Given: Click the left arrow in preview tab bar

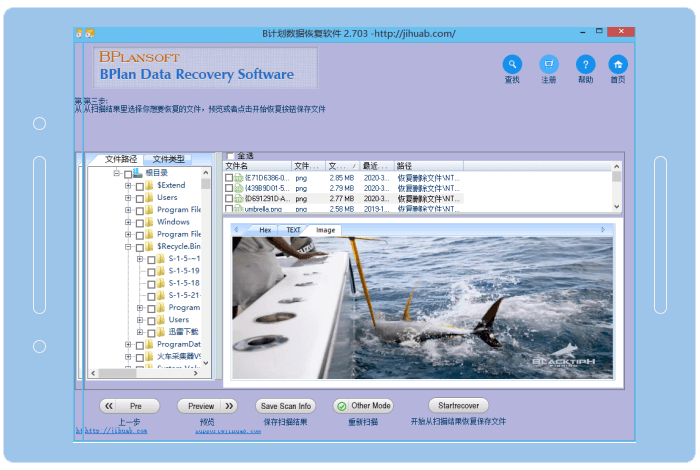Looking at the screenshot, I should 236,230.
